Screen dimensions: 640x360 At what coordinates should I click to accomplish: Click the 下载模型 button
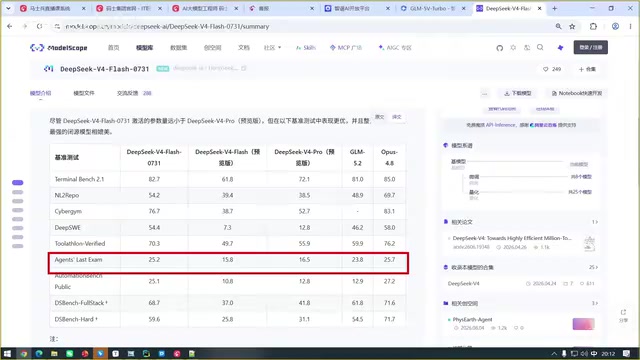[x=518, y=93]
